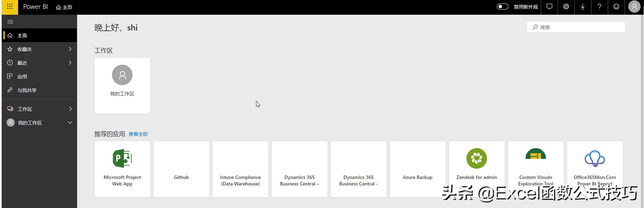Click the shared-with-me person icon

(10, 90)
